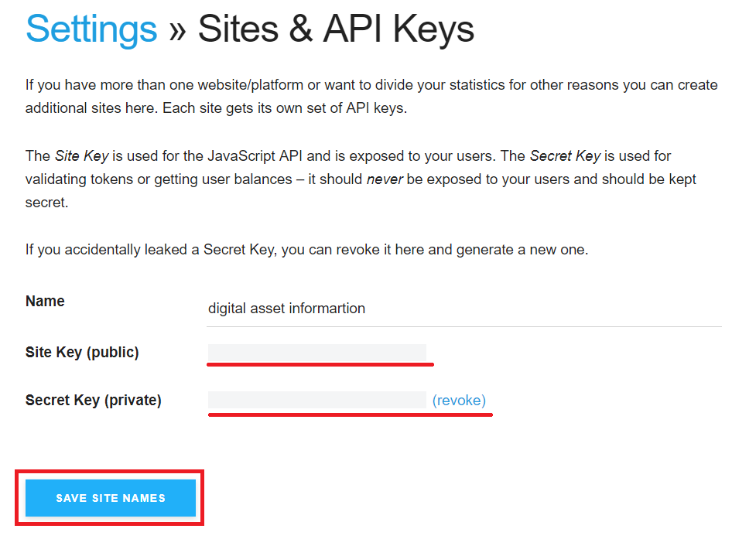Click the Site Key (public) label

[x=82, y=353]
